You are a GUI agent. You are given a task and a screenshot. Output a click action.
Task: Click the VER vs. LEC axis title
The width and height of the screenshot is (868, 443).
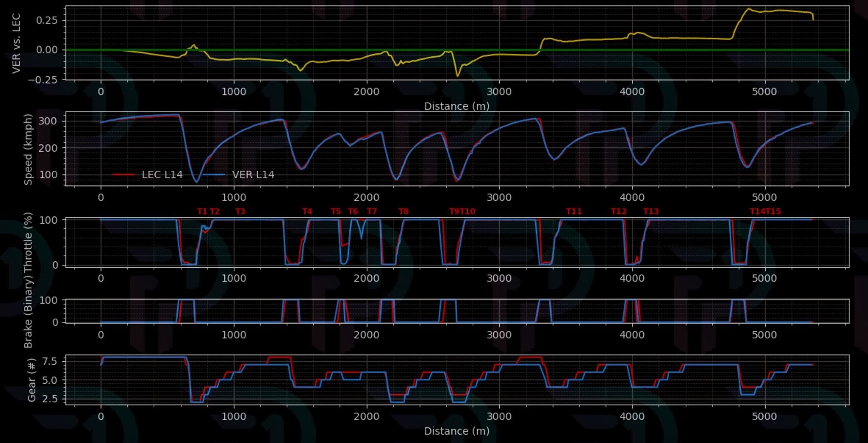(17, 44)
